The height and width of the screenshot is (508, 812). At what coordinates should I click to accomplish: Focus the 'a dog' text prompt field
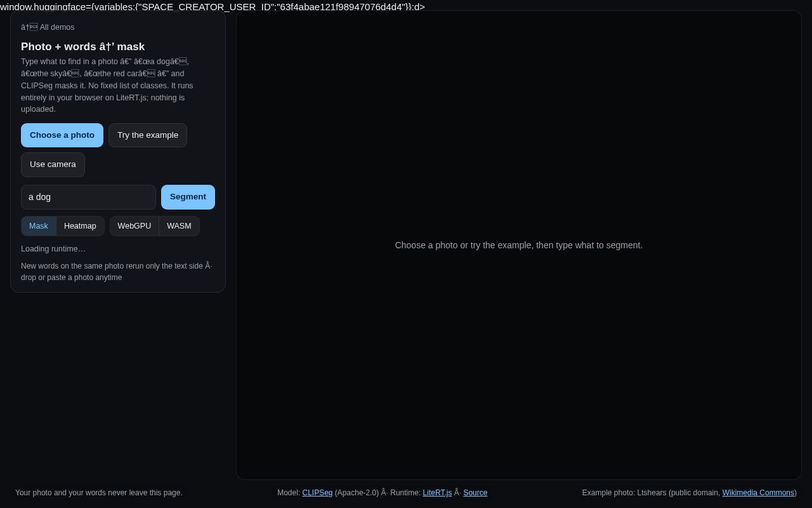point(88,197)
